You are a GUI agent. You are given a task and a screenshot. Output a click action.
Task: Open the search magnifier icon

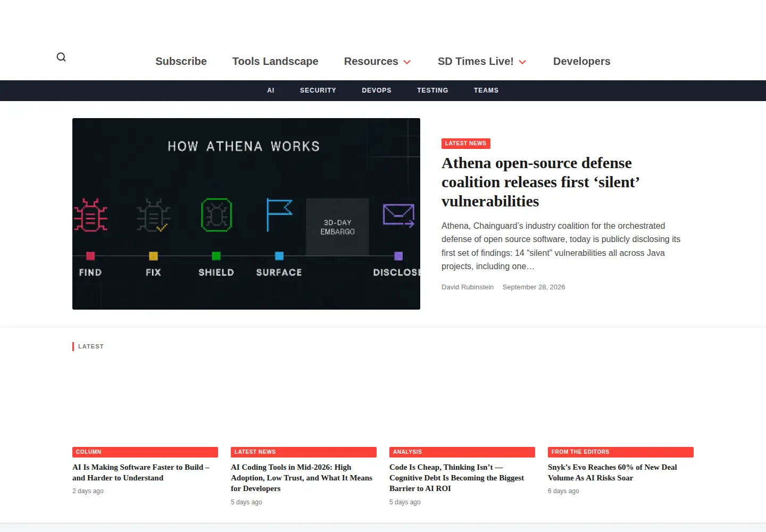pyautogui.click(x=61, y=57)
